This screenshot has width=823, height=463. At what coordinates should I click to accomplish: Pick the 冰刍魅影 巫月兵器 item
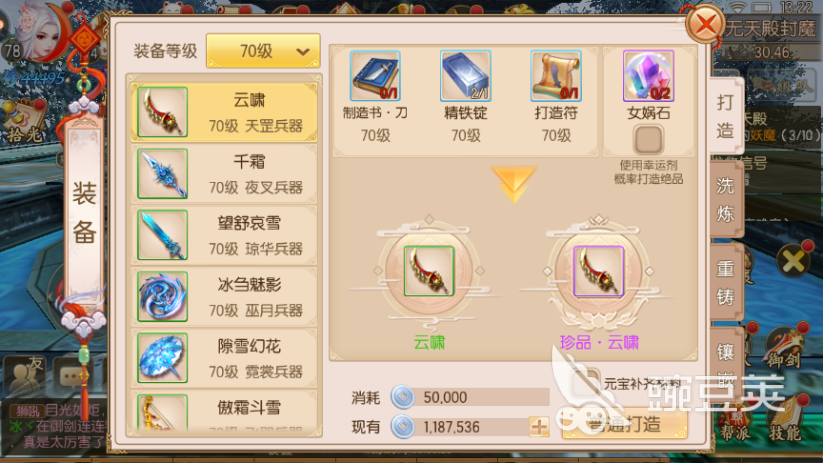[x=224, y=297]
